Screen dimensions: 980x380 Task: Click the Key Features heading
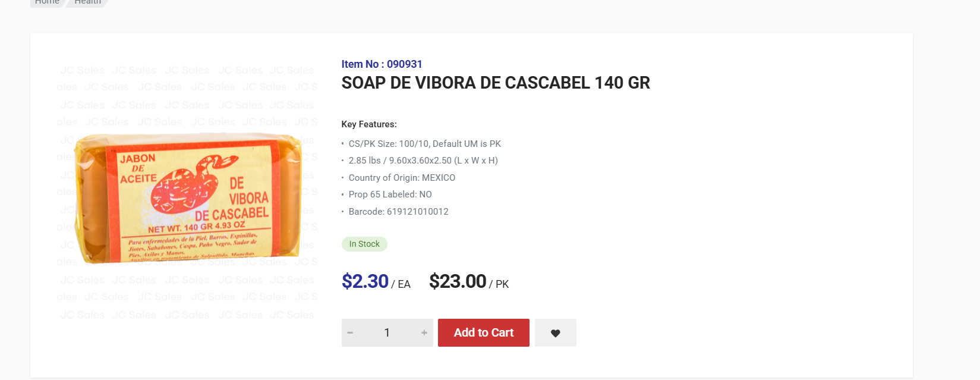coord(368,124)
